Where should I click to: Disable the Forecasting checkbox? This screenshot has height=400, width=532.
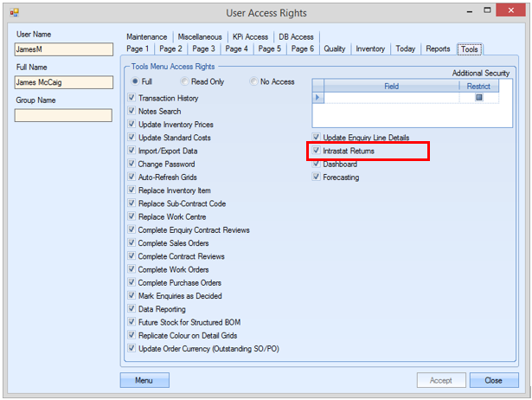(317, 177)
